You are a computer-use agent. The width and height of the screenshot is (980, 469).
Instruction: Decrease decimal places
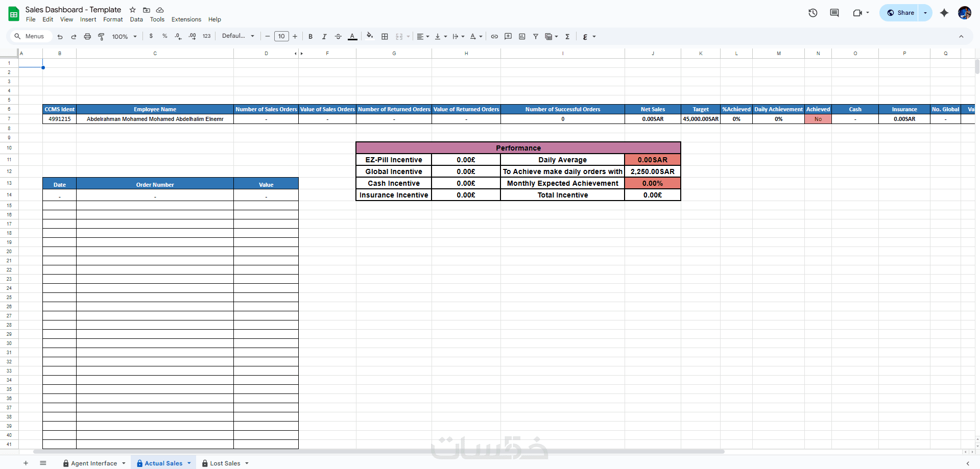click(178, 36)
